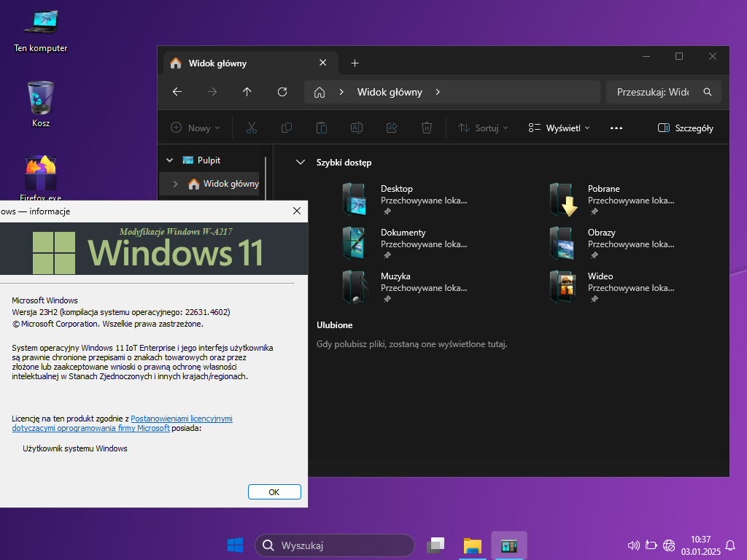Open Task View on the taskbar
The image size is (747, 560).
[436, 545]
